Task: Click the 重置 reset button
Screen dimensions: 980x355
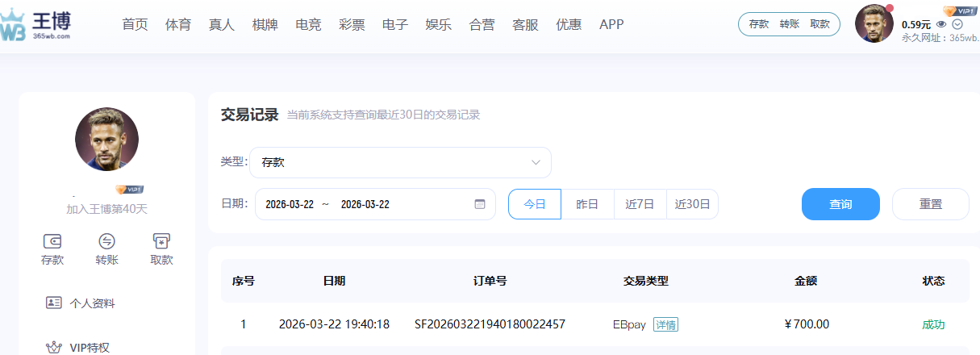Action: pos(930,204)
